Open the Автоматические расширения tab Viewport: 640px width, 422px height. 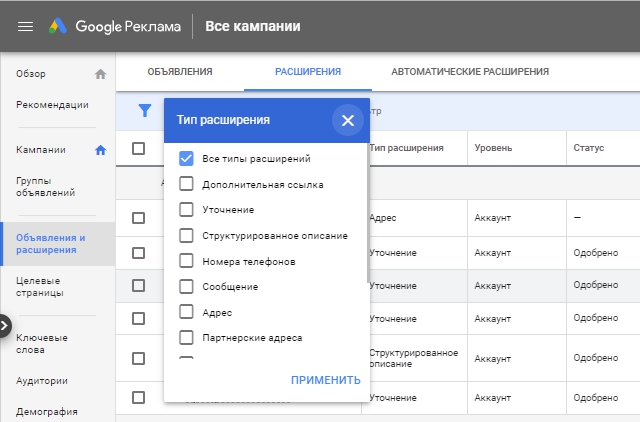pos(470,72)
